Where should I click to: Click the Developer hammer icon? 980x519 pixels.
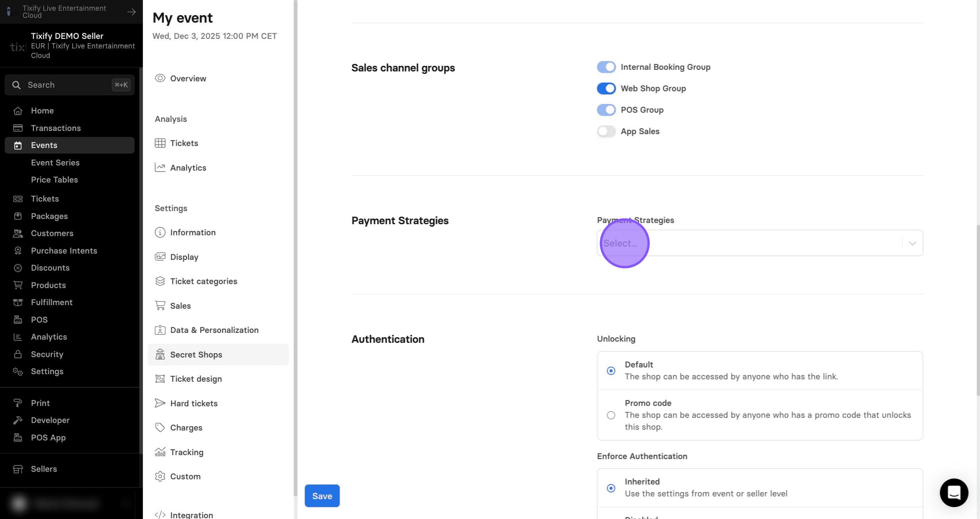pyautogui.click(x=18, y=420)
